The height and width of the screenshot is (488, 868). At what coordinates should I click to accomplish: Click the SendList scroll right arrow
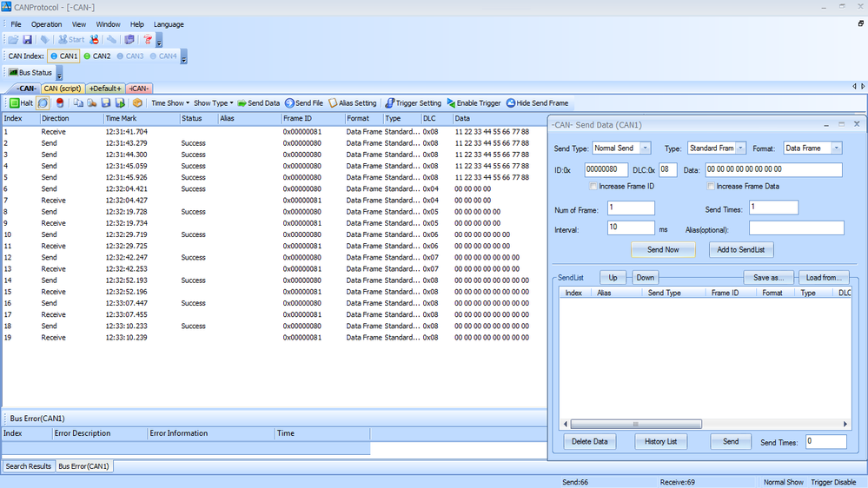click(845, 424)
